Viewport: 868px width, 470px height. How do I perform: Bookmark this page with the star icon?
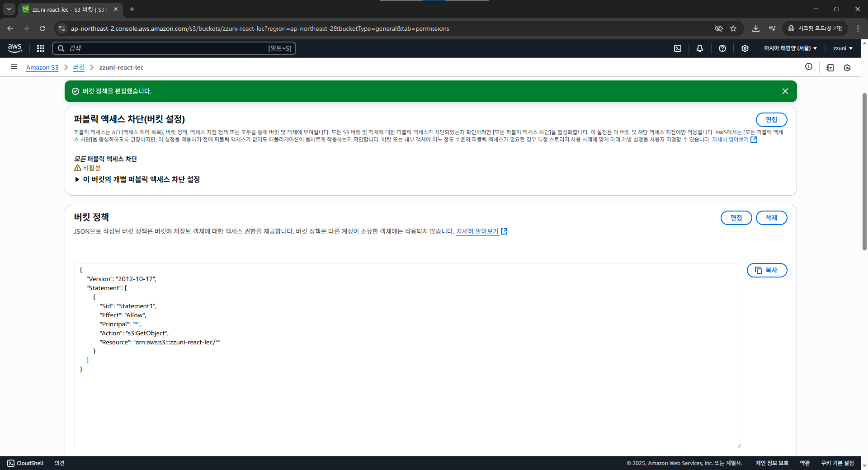pyautogui.click(x=733, y=28)
